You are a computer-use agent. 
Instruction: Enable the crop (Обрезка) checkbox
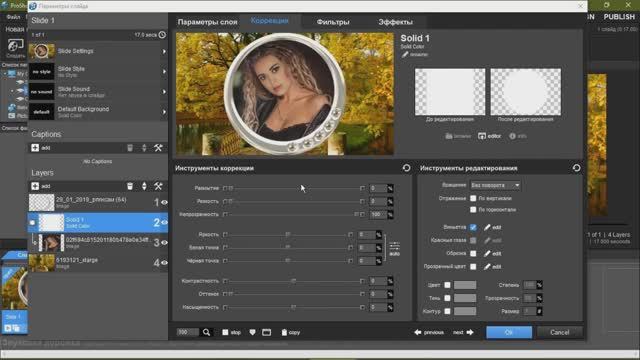(473, 253)
